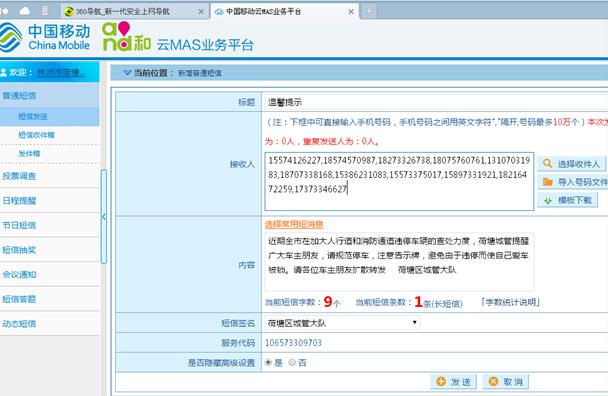608x396 pixels.
Task: Open the 短信抽奖 menu
Action: (50, 250)
